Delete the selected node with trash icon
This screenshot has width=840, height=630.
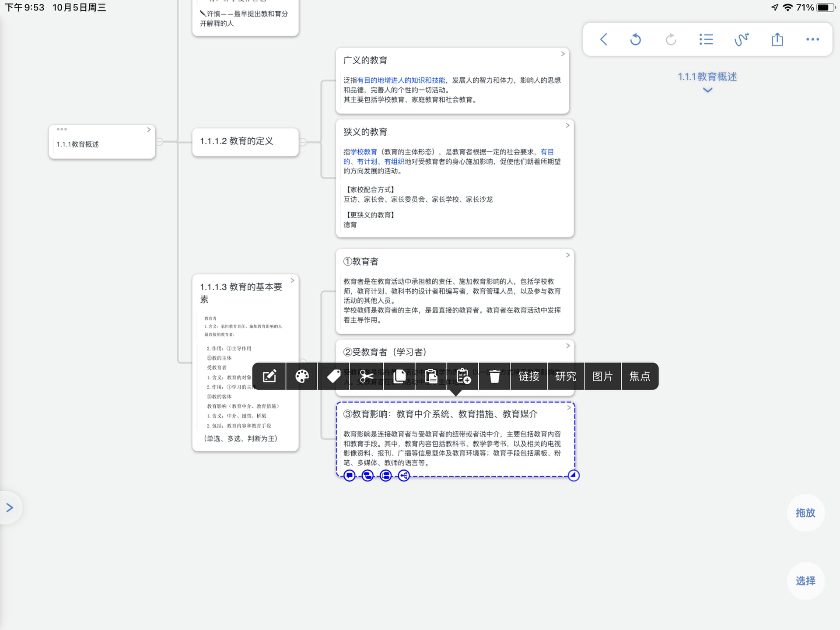tap(494, 376)
